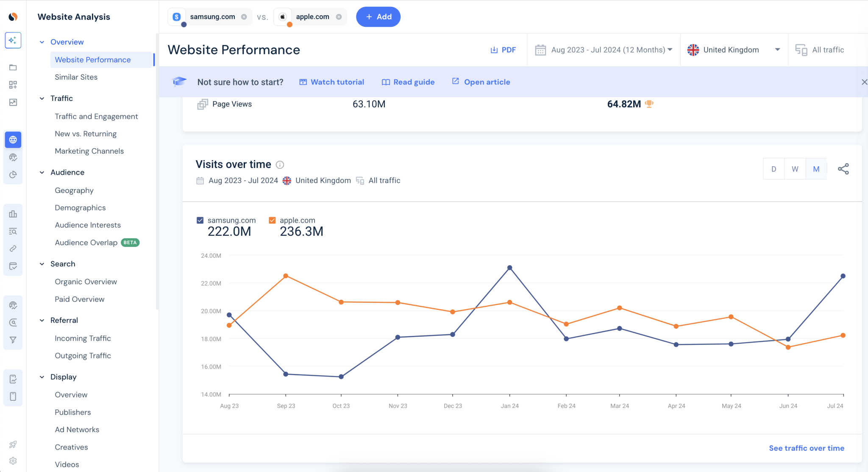Open the pie chart analysis icon
Viewport: 868px width, 472px height.
13,174
